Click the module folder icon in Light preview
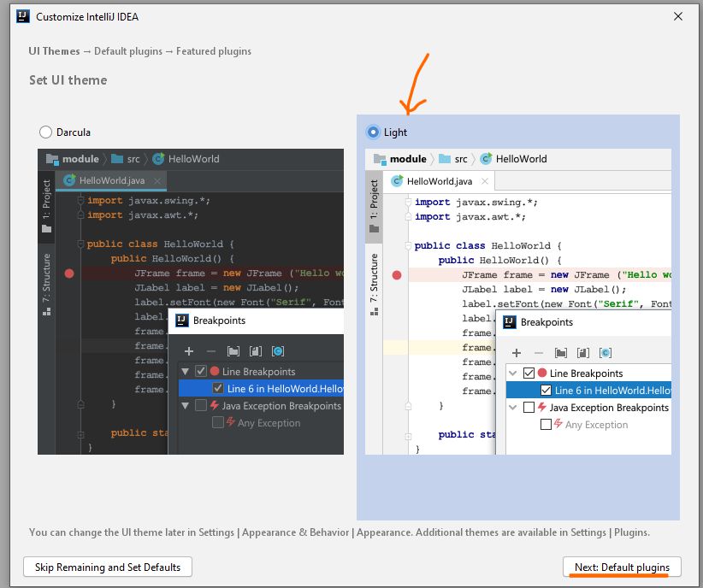The width and height of the screenshot is (703, 588). click(381, 159)
